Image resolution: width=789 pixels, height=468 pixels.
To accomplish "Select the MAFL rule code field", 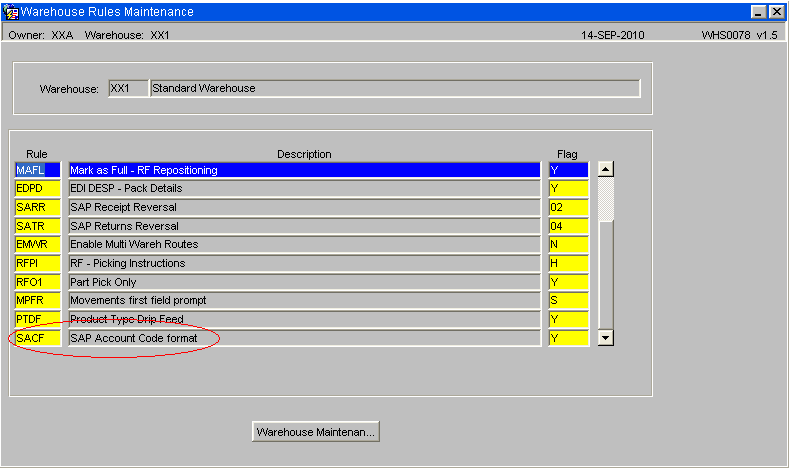I will (38, 170).
